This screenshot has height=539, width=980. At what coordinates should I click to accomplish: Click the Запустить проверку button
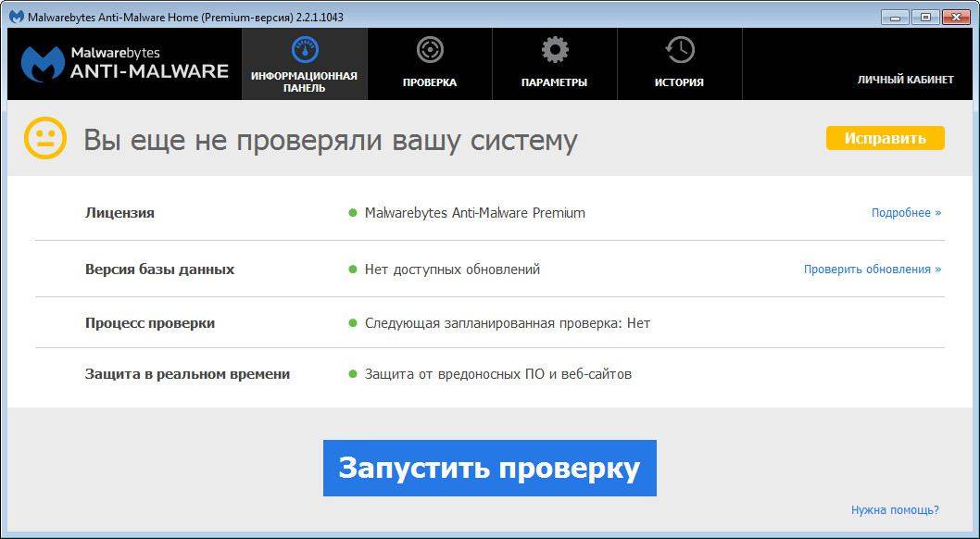(489, 468)
